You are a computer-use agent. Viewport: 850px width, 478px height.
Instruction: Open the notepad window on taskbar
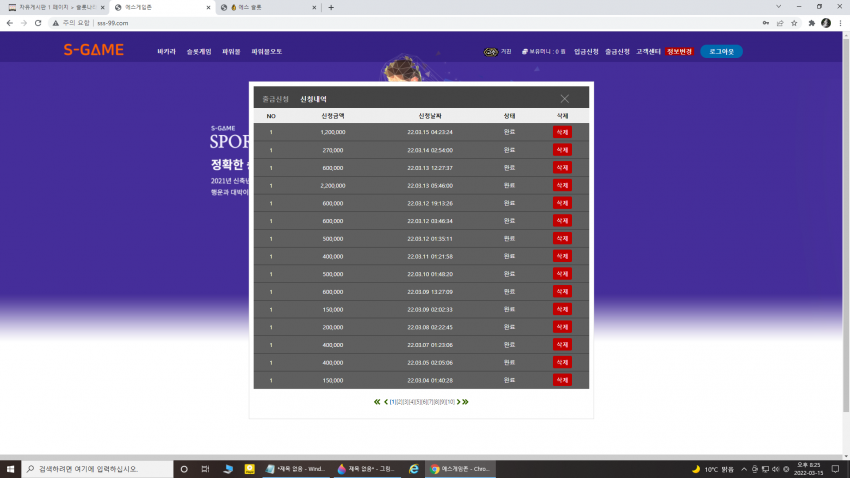pyautogui.click(x=296, y=469)
